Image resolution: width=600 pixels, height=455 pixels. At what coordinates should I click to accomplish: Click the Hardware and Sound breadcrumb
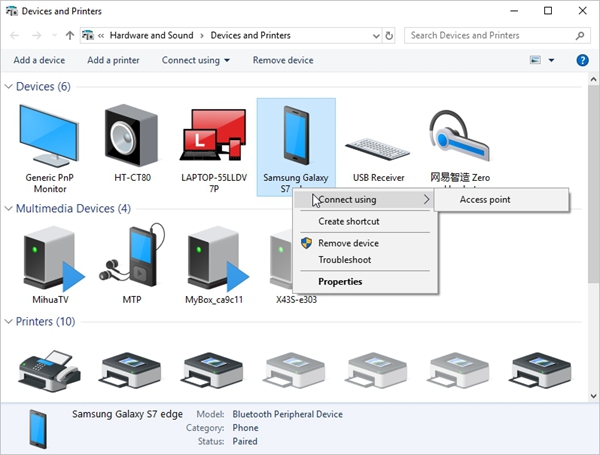(152, 36)
